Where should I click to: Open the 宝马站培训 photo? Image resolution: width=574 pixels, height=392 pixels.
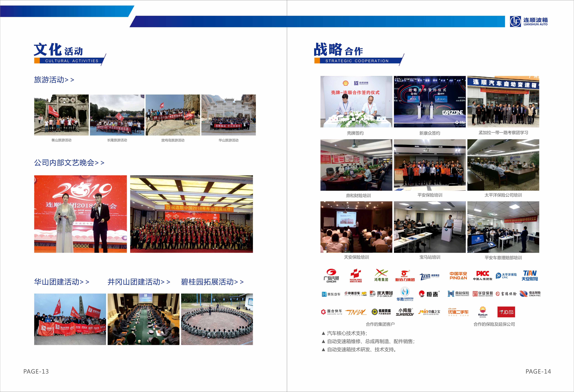pyautogui.click(x=430, y=227)
